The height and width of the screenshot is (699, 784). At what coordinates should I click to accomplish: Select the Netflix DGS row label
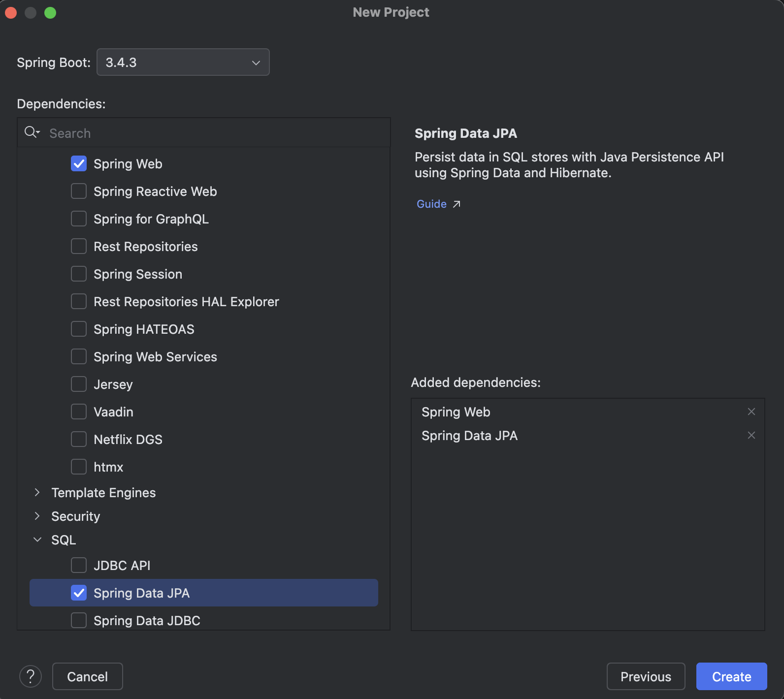coord(128,439)
